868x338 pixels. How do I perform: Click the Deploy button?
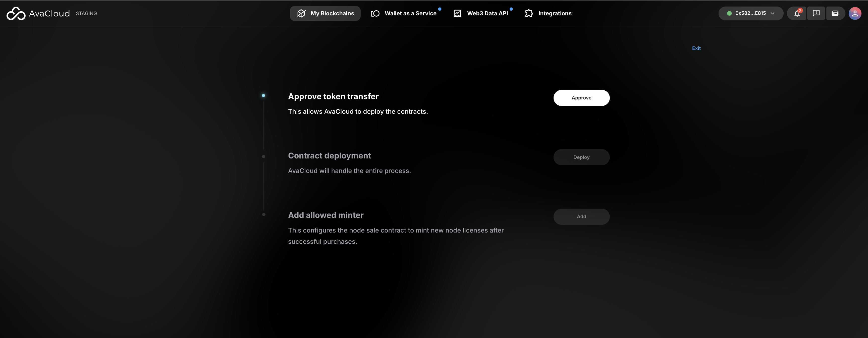coord(581,157)
